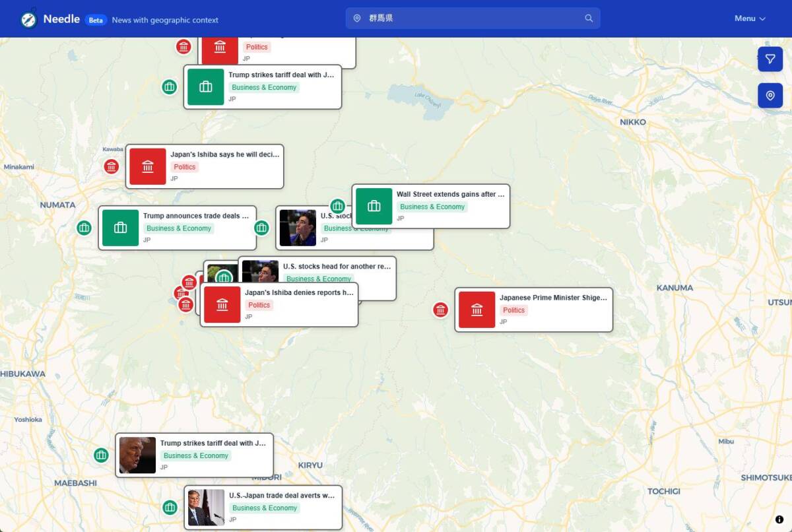
Task: Click green marker beside top tariff deal card
Action: click(x=170, y=86)
